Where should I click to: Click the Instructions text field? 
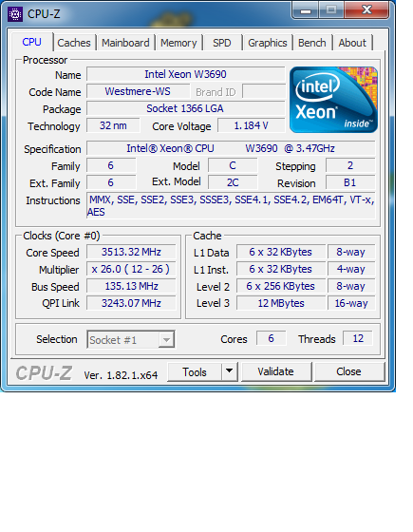(231, 205)
